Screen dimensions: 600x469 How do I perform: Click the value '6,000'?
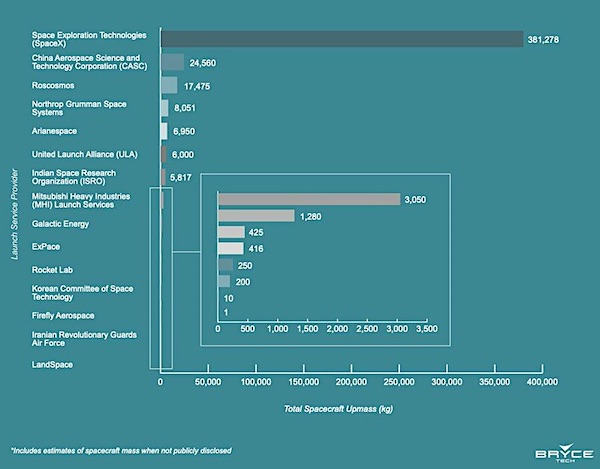point(183,155)
